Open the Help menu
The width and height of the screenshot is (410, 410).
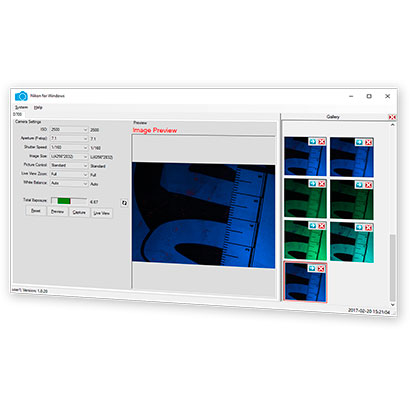pyautogui.click(x=38, y=108)
